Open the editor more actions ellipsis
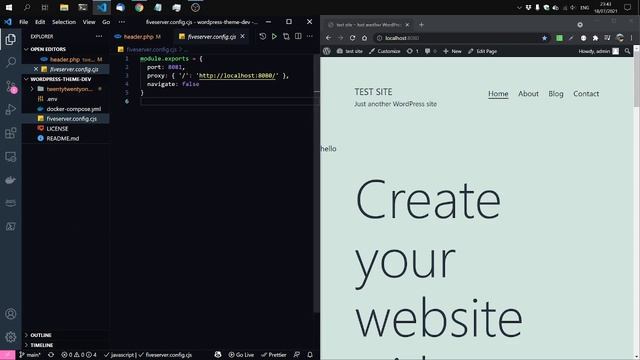The image size is (640, 360). click(310, 36)
